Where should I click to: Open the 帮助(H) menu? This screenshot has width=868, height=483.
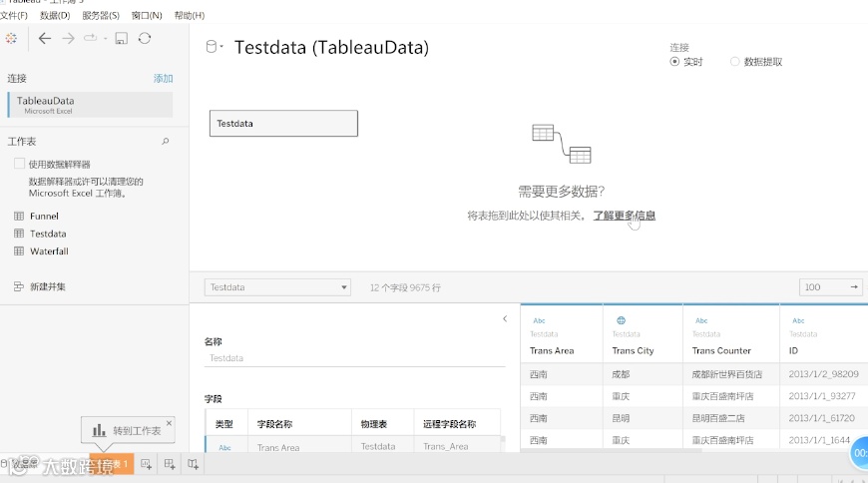(x=190, y=16)
